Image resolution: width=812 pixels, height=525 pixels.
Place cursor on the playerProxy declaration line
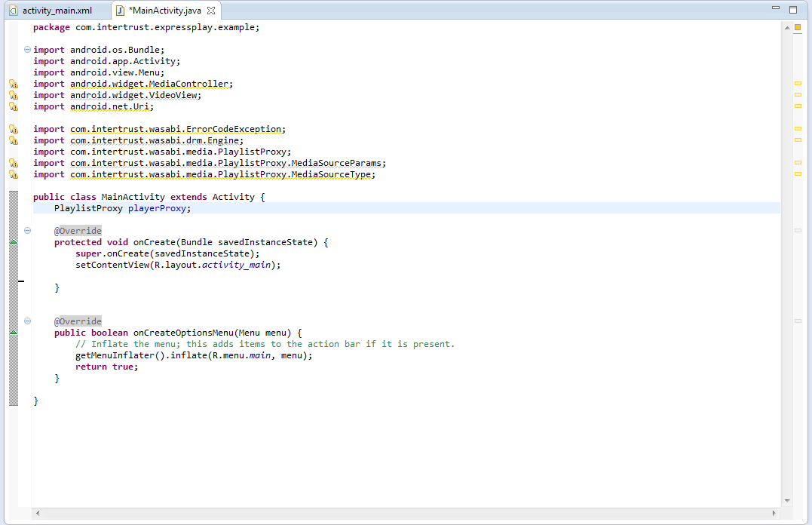pos(302,209)
